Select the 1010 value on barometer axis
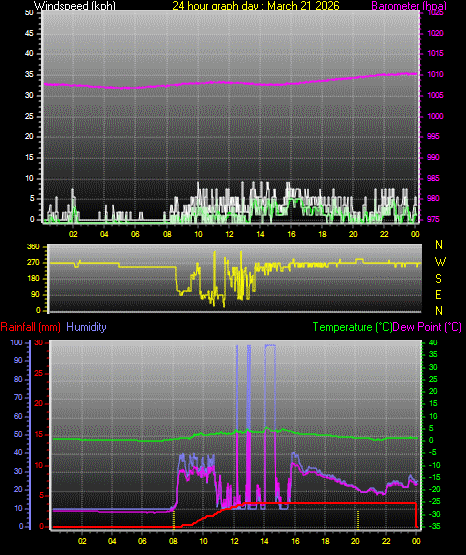 point(435,74)
